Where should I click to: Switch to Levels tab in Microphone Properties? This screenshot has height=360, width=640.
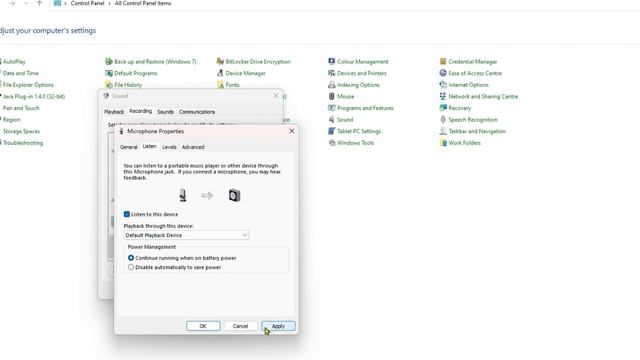pos(169,147)
